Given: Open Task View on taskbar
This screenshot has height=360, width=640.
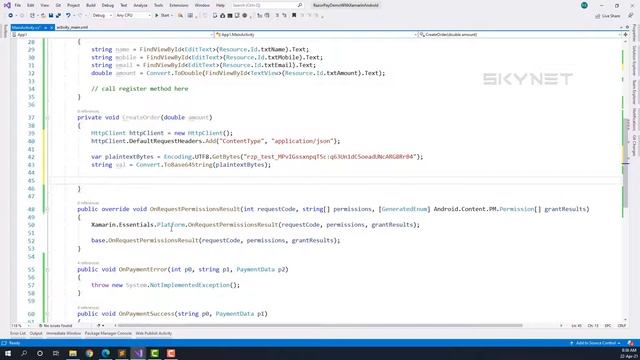Looking at the screenshot, I should (x=56, y=353).
